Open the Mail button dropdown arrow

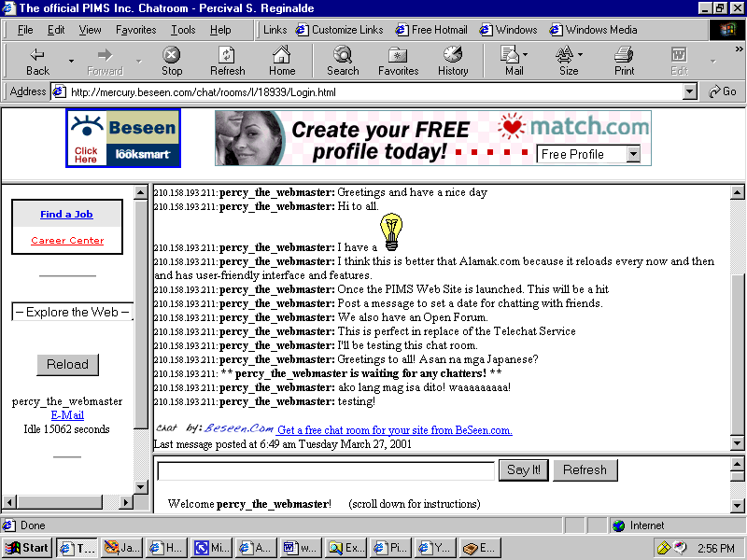[x=525, y=55]
